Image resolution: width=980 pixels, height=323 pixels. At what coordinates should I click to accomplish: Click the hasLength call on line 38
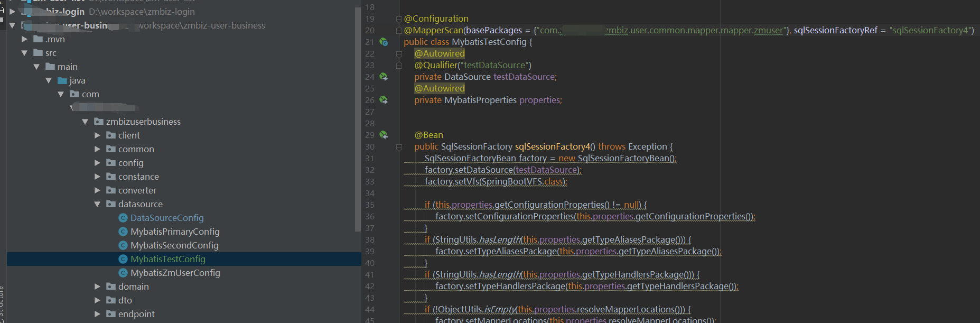(x=500, y=239)
